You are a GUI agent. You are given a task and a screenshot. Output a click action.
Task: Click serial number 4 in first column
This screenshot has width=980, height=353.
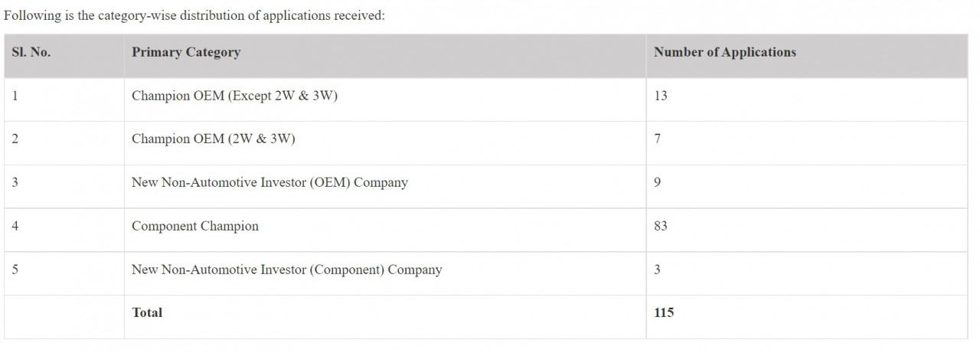[x=15, y=227]
